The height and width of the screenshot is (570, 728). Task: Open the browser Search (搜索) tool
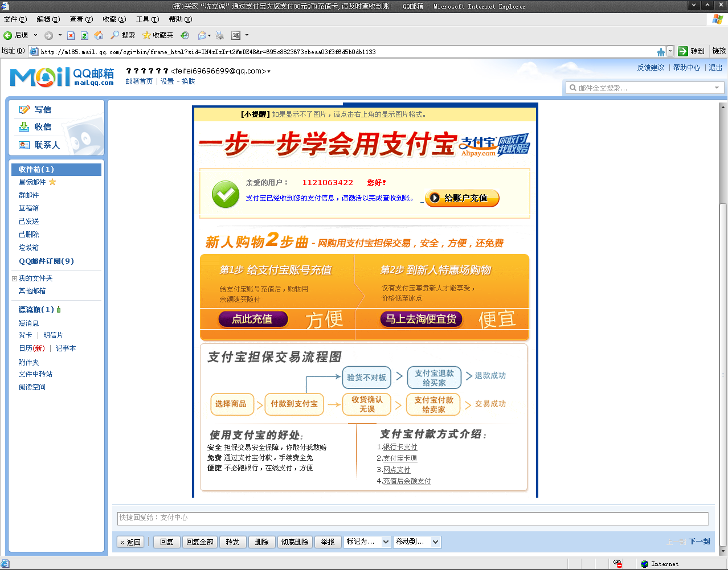(122, 35)
